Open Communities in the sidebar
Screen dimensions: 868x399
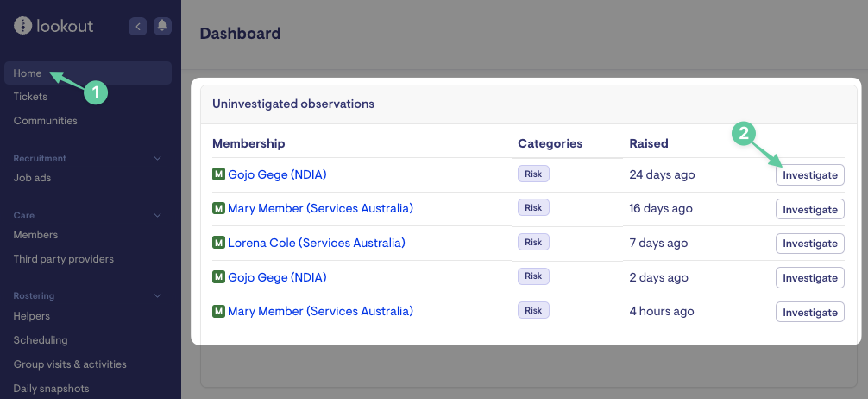click(x=45, y=121)
